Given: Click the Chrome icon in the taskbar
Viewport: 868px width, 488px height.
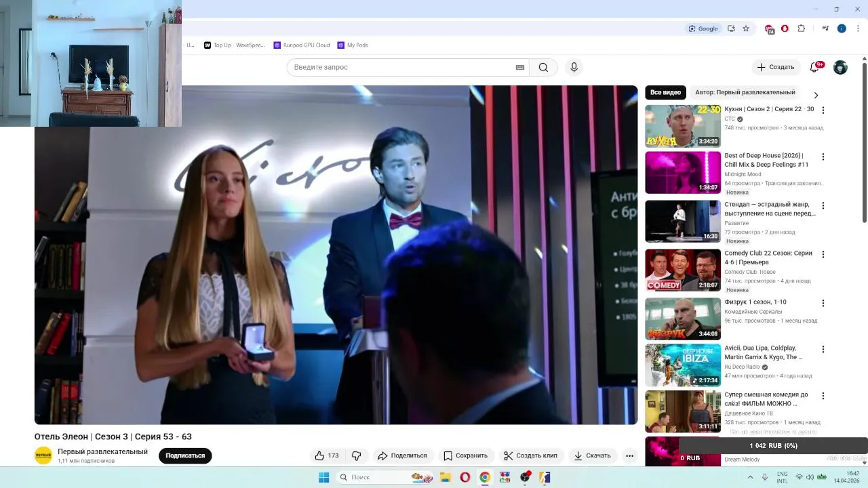Looking at the screenshot, I should point(485,477).
